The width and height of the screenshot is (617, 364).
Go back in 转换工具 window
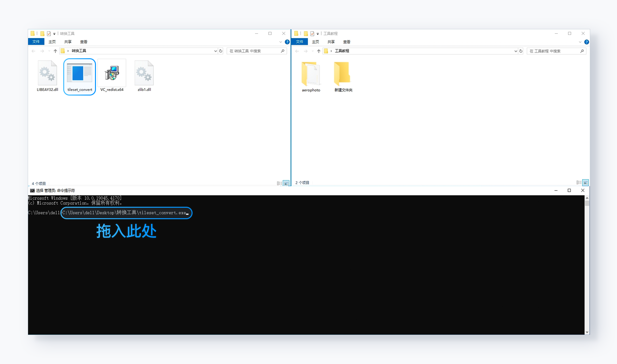tap(33, 51)
